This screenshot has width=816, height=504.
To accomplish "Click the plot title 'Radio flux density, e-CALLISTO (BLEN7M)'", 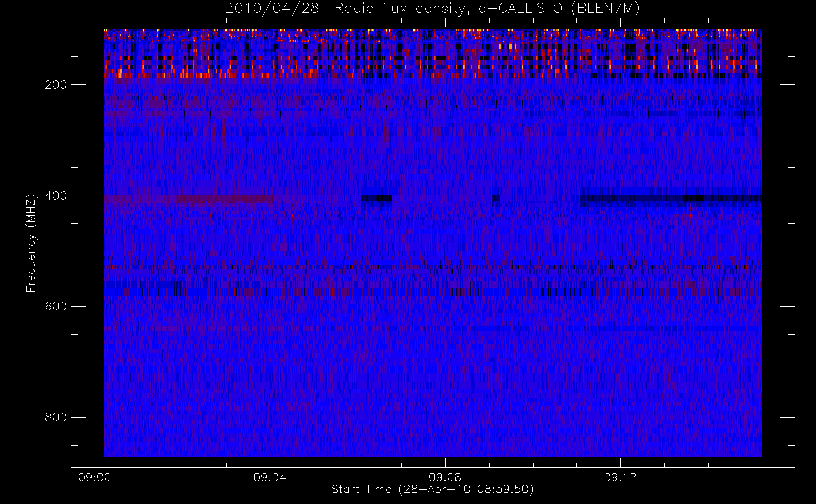I will pos(487,9).
